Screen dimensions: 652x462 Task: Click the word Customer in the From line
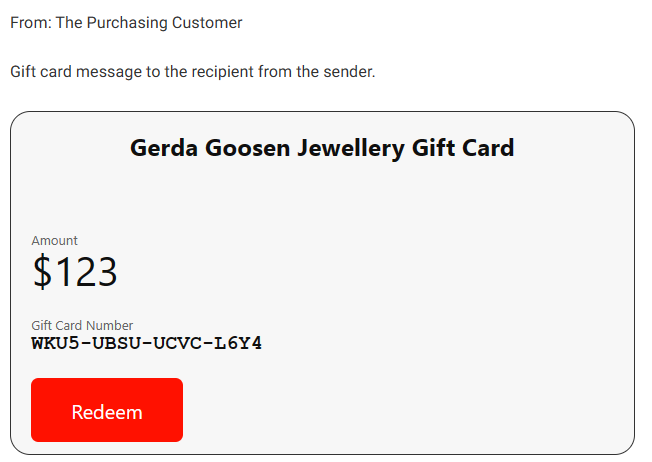[x=207, y=22]
